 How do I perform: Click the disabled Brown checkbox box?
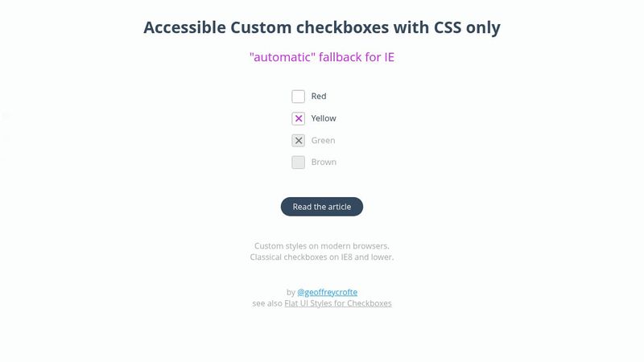tap(299, 162)
